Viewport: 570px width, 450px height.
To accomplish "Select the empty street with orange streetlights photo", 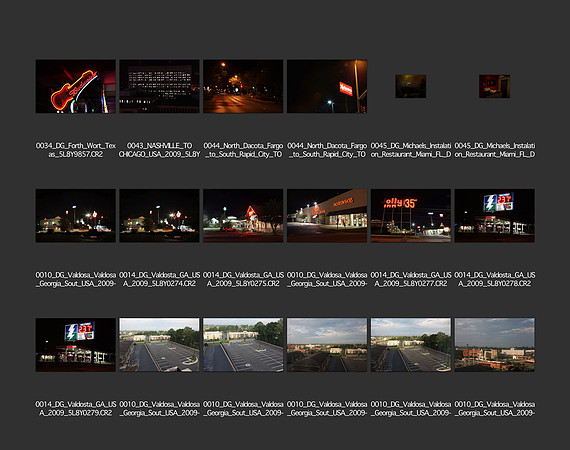I will click(243, 87).
